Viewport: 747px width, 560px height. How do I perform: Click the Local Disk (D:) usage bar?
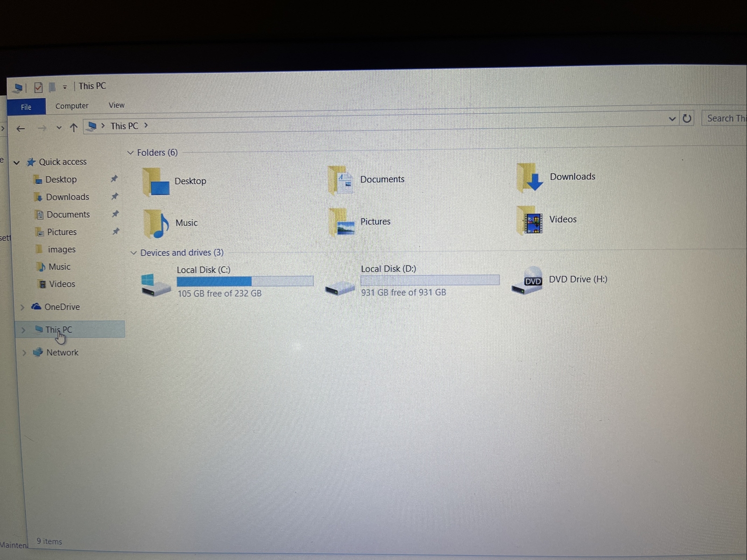click(430, 280)
